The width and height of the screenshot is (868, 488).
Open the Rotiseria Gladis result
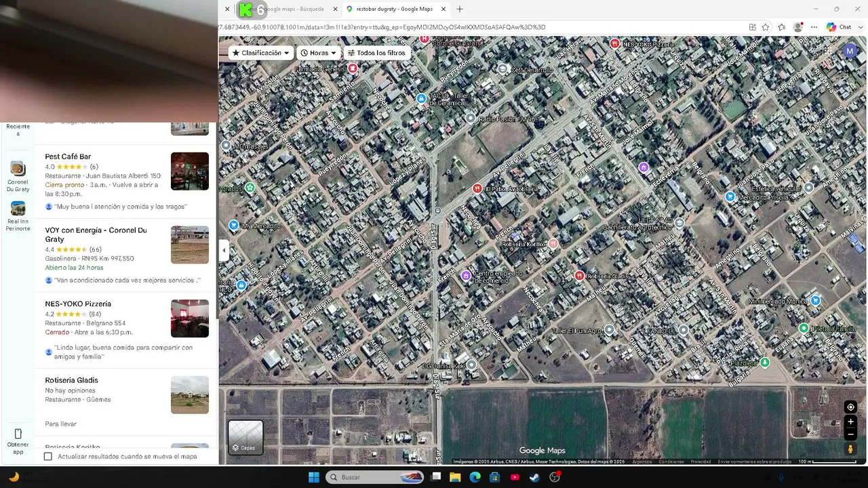pyautogui.click(x=71, y=380)
